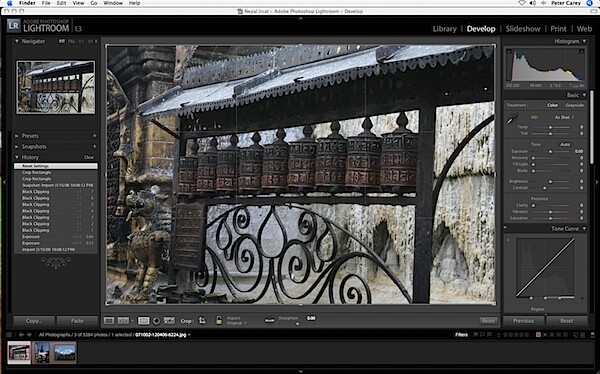600x374 pixels.
Task: Click the Previous button
Action: pyautogui.click(x=523, y=321)
